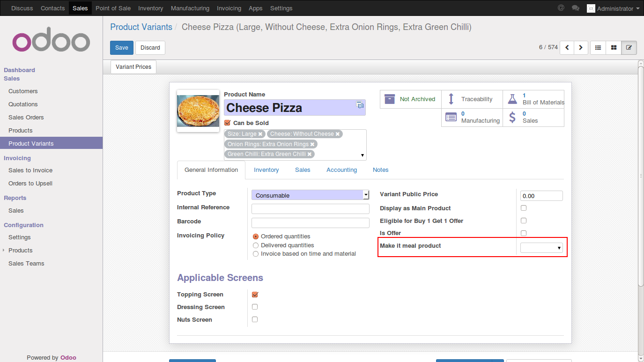This screenshot has width=644, height=362.
Task: Tick the Is Offer checkbox
Action: [524, 233]
